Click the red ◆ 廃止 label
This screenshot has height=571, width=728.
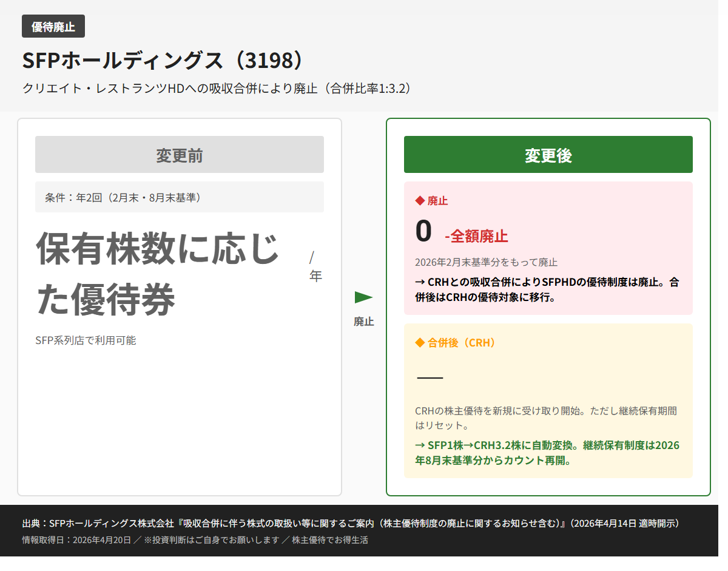coord(431,200)
